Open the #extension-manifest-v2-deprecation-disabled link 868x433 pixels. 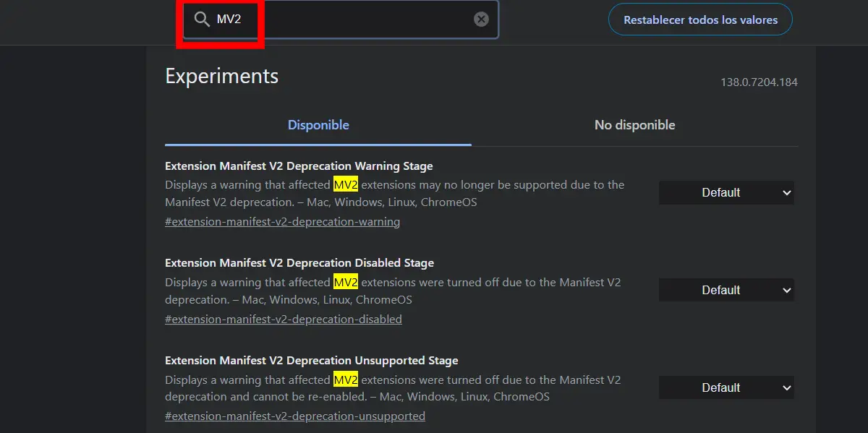click(x=284, y=320)
